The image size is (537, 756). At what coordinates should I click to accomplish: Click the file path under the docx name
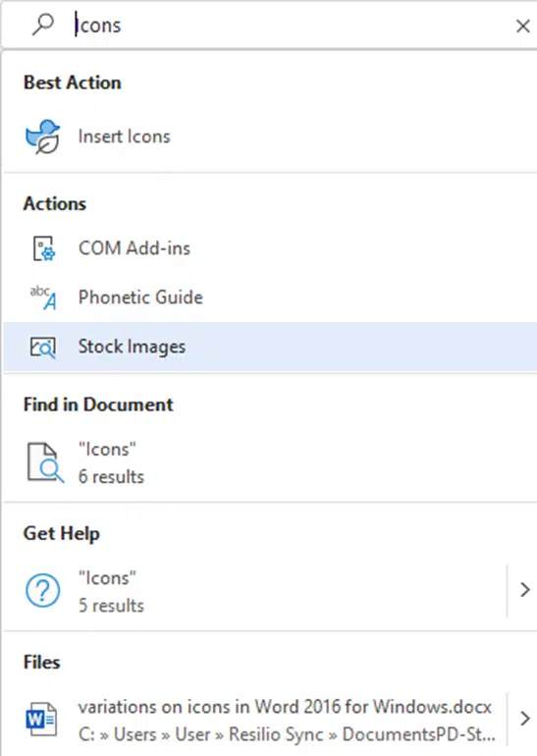pos(287,734)
